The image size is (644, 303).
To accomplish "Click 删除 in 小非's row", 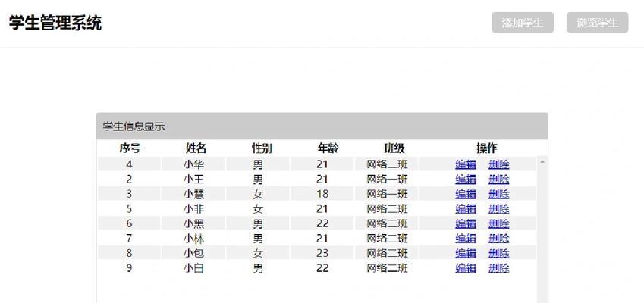I will [499, 209].
